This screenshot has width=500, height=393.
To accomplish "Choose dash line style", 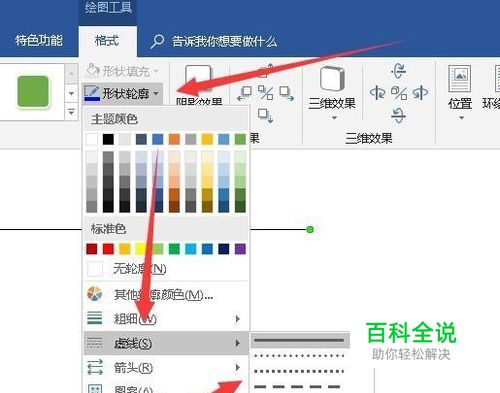I will pyautogui.click(x=300, y=386).
